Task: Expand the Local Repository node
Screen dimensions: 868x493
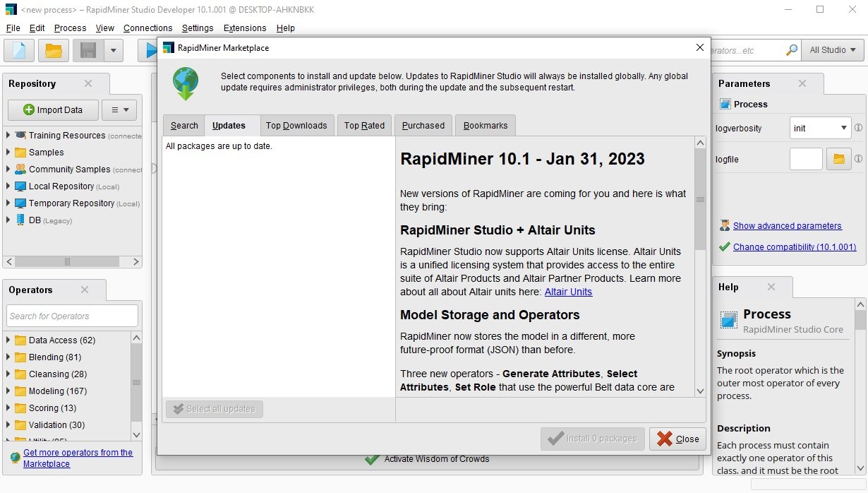Action: pyautogui.click(x=8, y=186)
